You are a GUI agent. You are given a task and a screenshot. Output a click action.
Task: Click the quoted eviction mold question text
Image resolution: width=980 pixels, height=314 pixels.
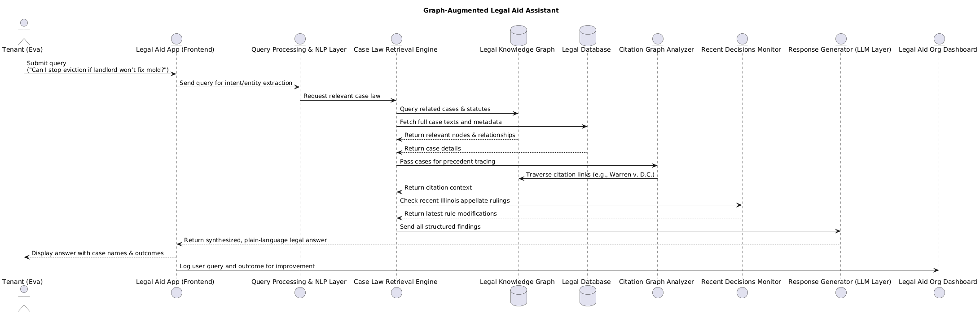click(98, 70)
